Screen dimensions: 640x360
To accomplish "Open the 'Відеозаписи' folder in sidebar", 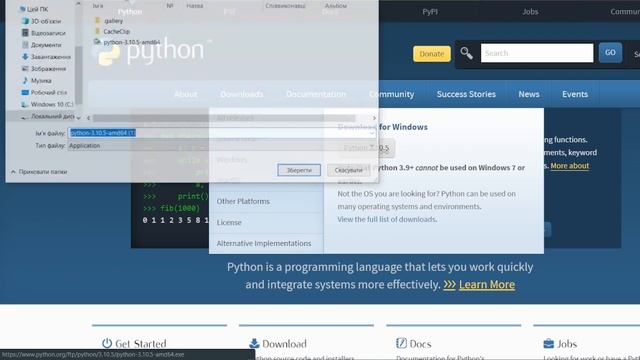I will (x=44, y=33).
